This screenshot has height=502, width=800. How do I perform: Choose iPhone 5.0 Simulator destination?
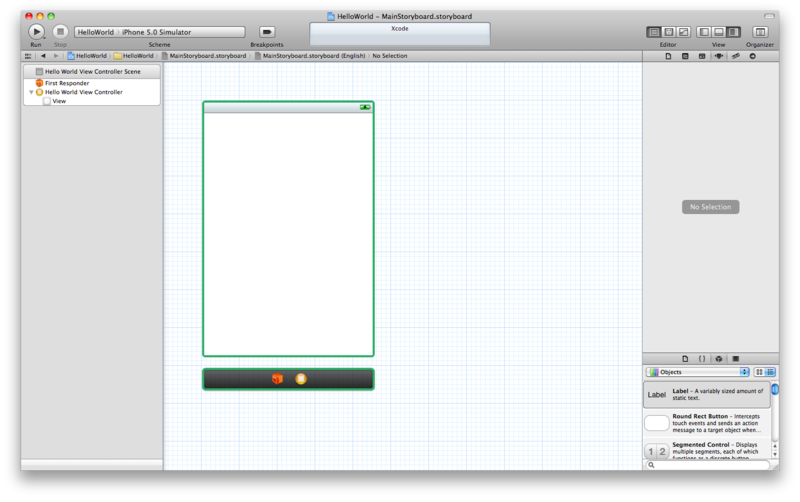pyautogui.click(x=156, y=32)
